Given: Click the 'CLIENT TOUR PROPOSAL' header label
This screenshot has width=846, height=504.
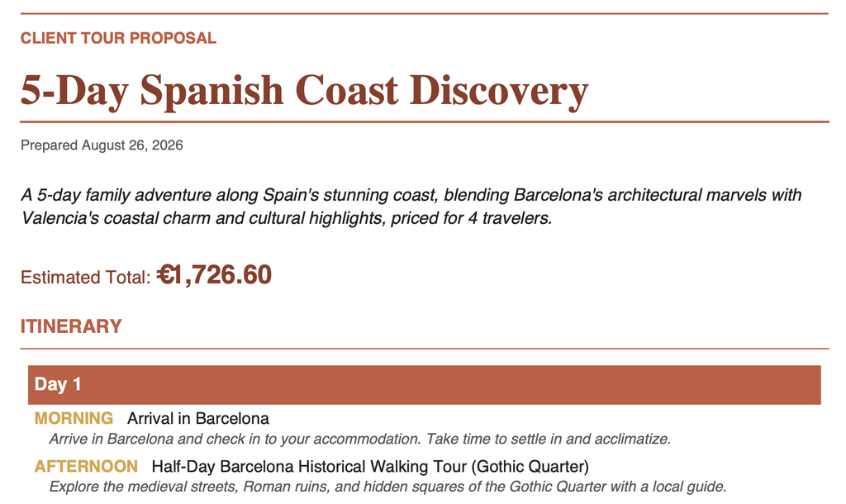Looking at the screenshot, I should click(118, 38).
